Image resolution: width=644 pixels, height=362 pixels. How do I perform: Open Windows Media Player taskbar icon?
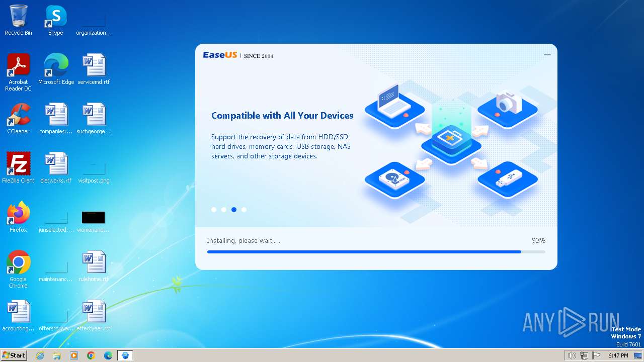point(74,355)
